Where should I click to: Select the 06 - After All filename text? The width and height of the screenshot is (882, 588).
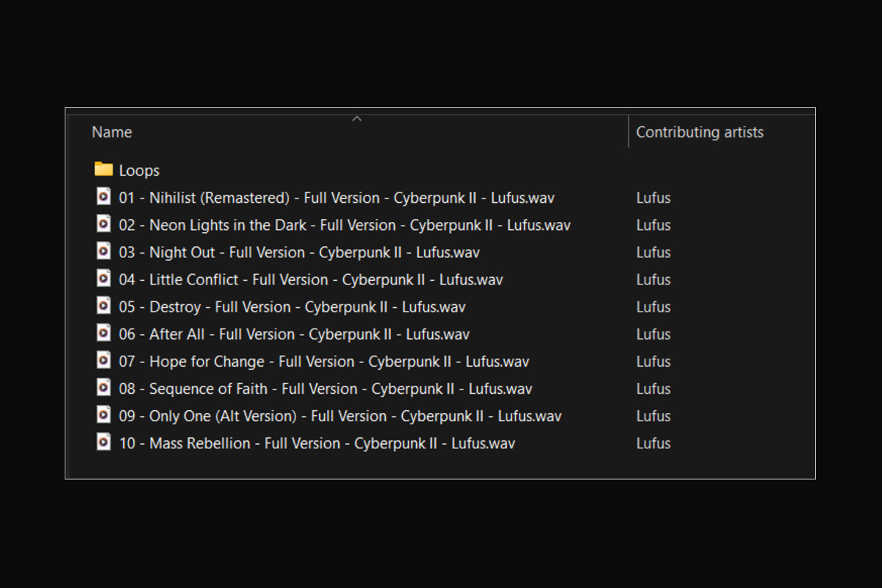point(294,334)
